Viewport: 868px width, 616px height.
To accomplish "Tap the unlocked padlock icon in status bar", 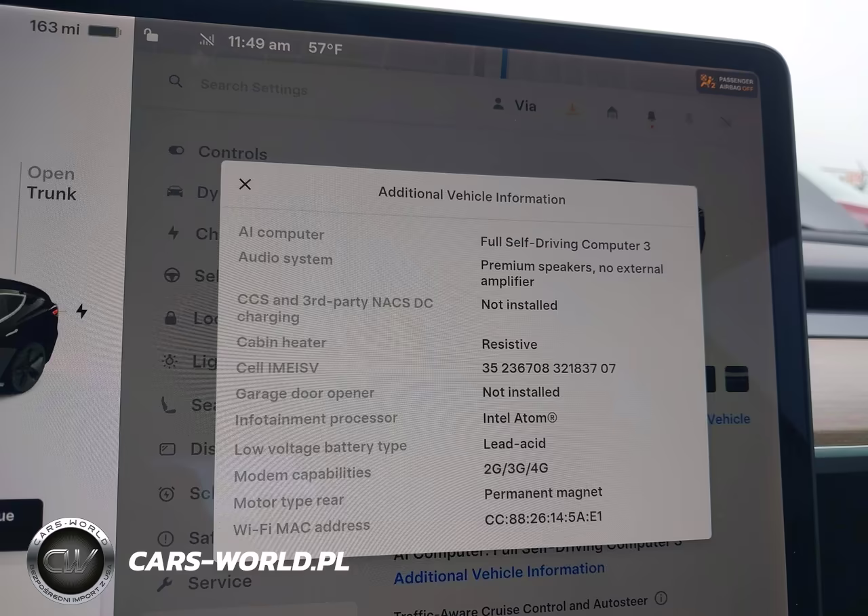I will click(151, 35).
